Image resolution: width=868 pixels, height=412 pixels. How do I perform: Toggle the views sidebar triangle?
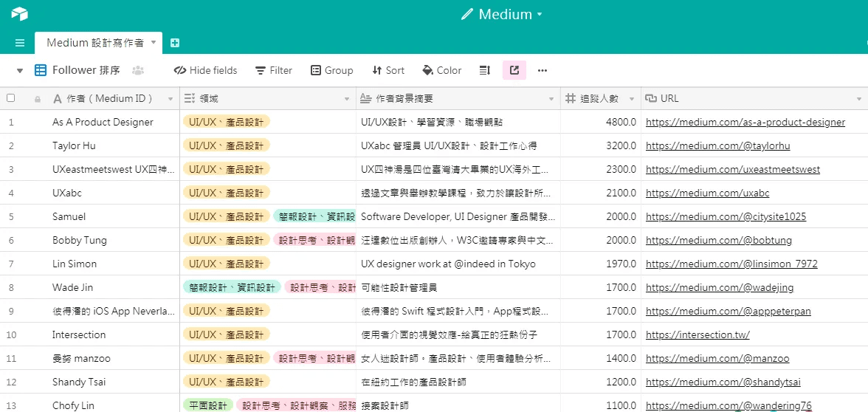click(x=20, y=71)
